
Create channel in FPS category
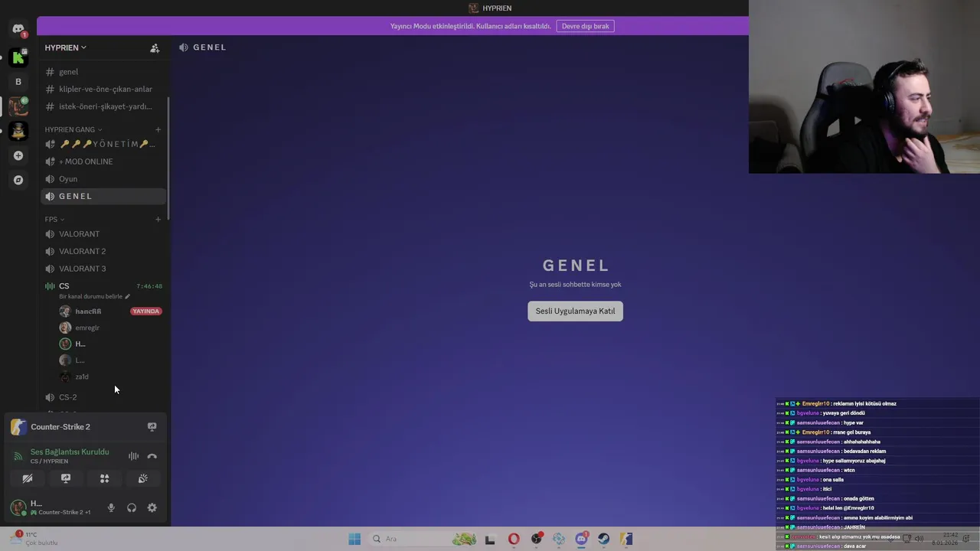pyautogui.click(x=158, y=220)
